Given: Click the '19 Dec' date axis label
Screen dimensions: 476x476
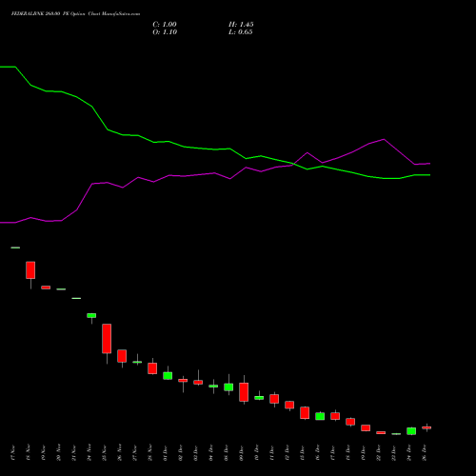Looking at the screenshot, I should click(x=364, y=453).
